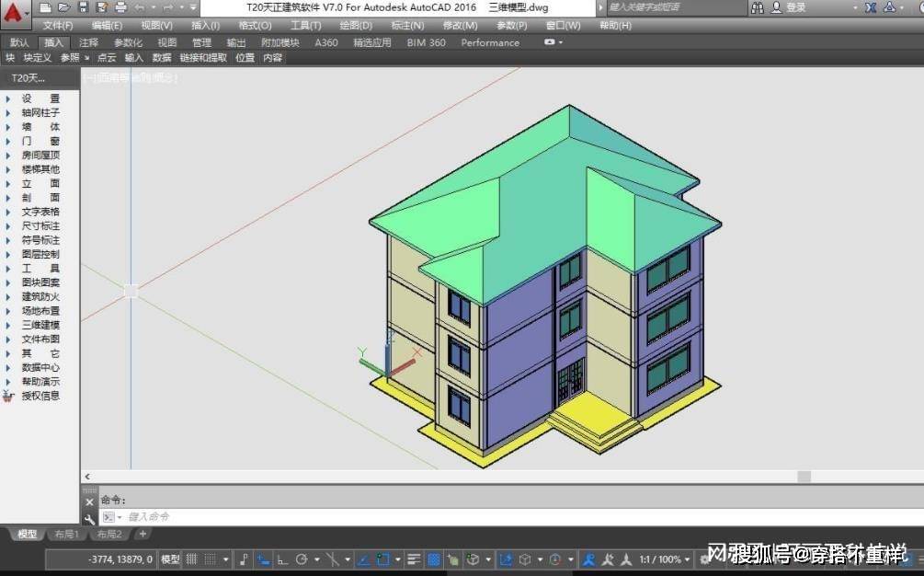Click the isometric drafting icon in status bar
The image size is (924, 576).
coord(333,559)
